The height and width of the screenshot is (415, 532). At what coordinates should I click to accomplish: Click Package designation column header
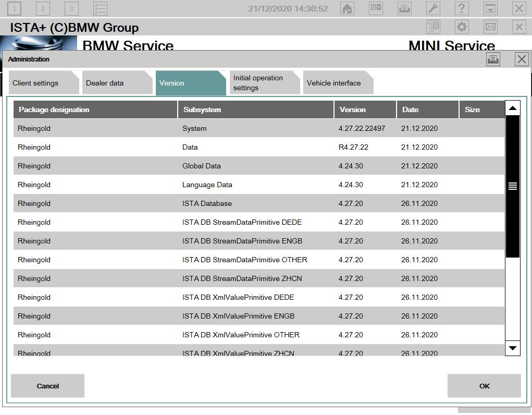(95, 109)
